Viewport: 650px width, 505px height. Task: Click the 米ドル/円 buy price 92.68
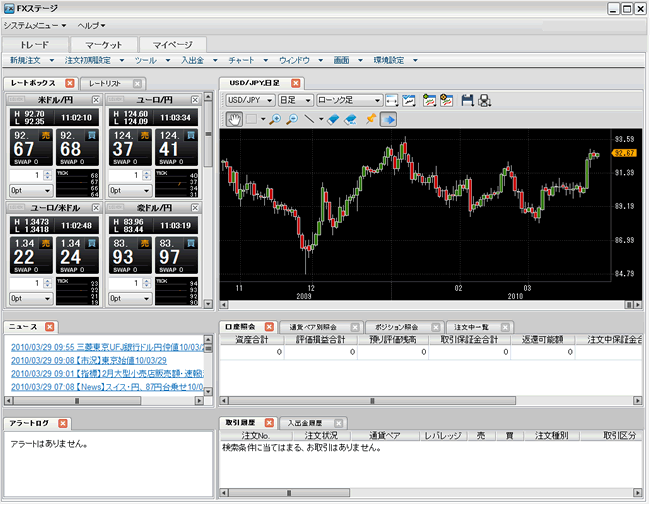click(x=77, y=147)
